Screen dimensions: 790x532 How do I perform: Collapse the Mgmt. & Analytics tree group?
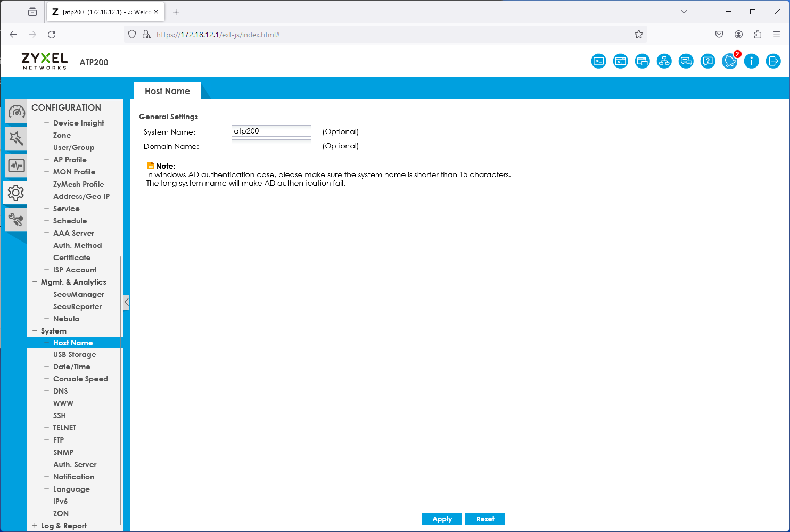(x=35, y=282)
